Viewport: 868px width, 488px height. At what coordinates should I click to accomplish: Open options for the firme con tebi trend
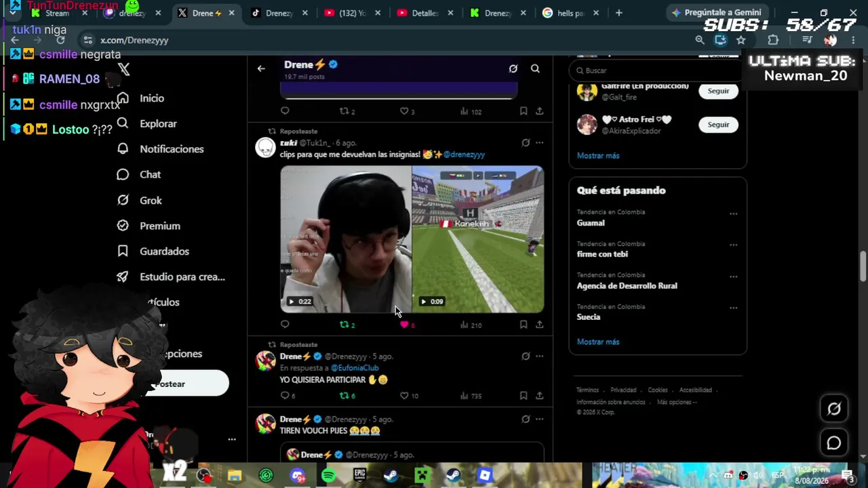(x=733, y=245)
